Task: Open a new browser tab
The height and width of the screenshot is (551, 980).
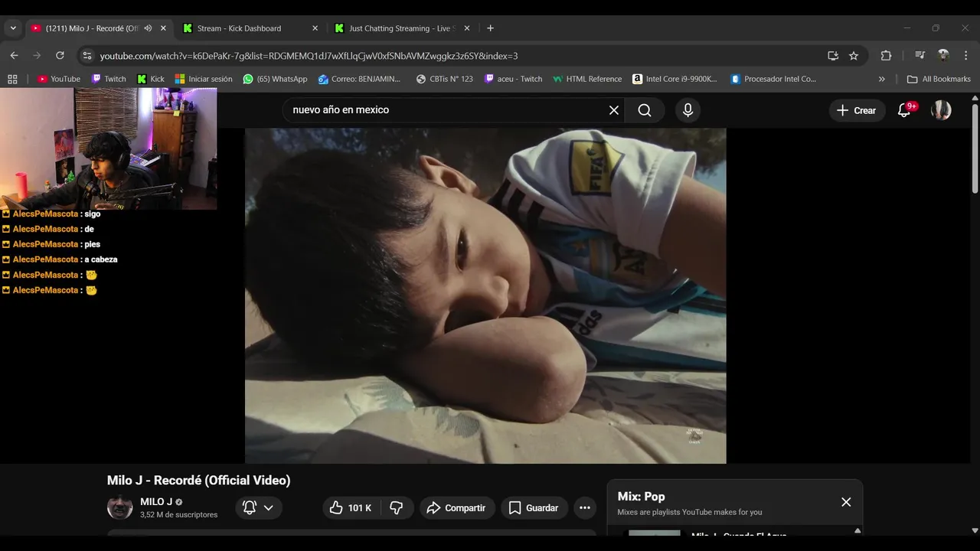Action: (490, 28)
